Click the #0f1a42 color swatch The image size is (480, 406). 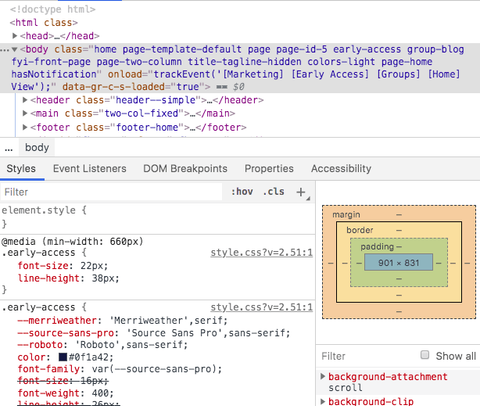pyautogui.click(x=63, y=357)
